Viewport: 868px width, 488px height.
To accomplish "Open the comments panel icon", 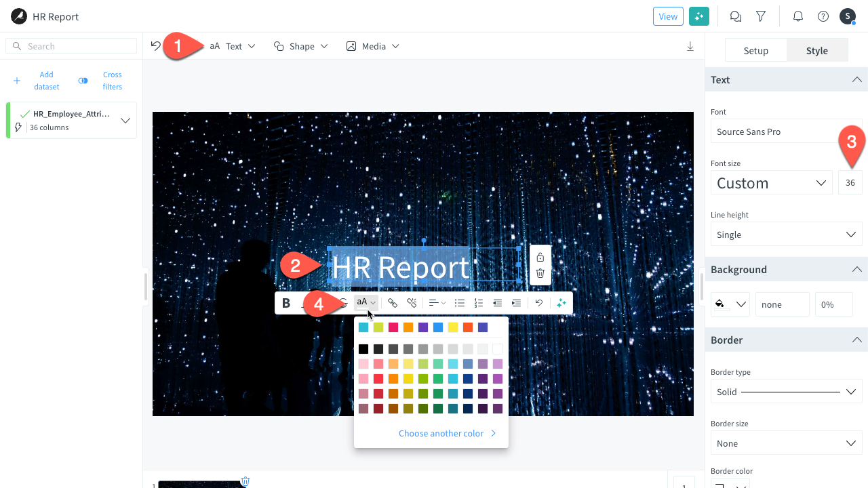I will tap(735, 16).
